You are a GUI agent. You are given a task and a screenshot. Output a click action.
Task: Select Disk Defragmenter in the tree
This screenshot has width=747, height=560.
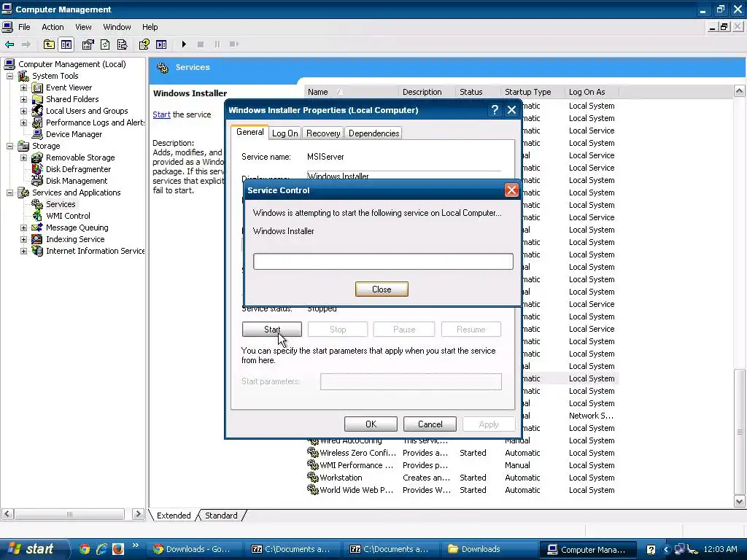(x=78, y=169)
